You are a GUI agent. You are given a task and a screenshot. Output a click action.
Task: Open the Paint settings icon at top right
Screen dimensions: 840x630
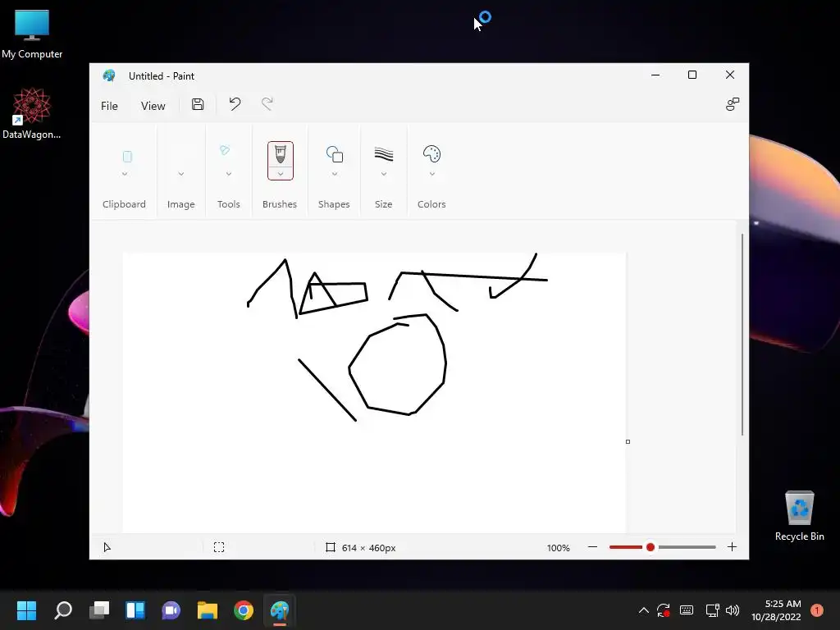pyautogui.click(x=733, y=104)
